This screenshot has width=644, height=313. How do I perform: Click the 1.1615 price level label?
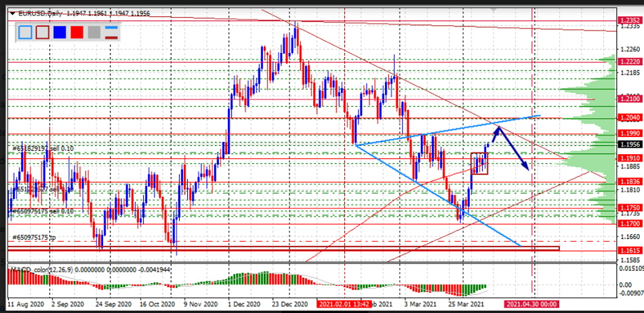point(630,251)
